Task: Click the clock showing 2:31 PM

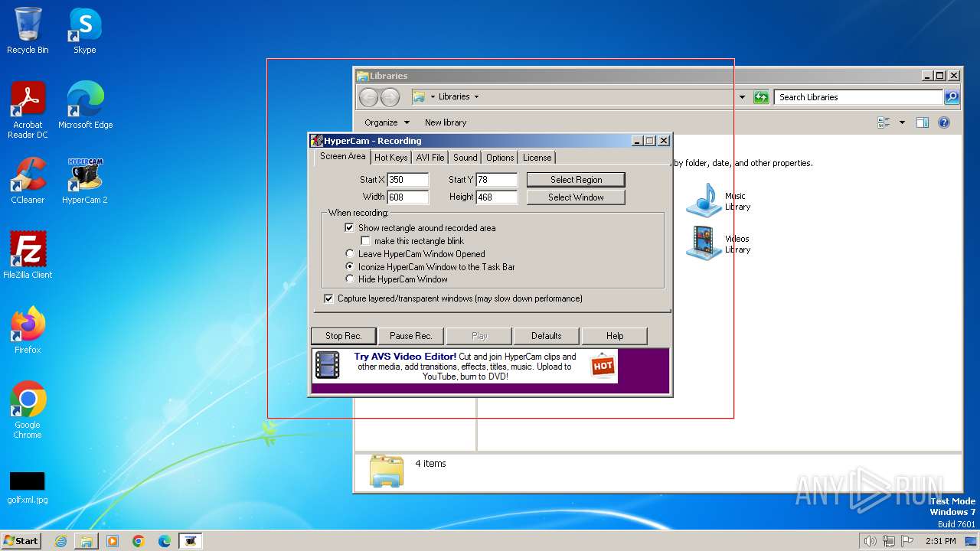Action: [x=940, y=541]
